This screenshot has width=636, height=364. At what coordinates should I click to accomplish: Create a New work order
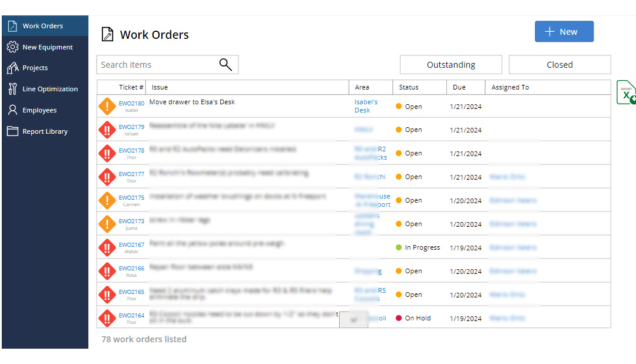click(564, 32)
